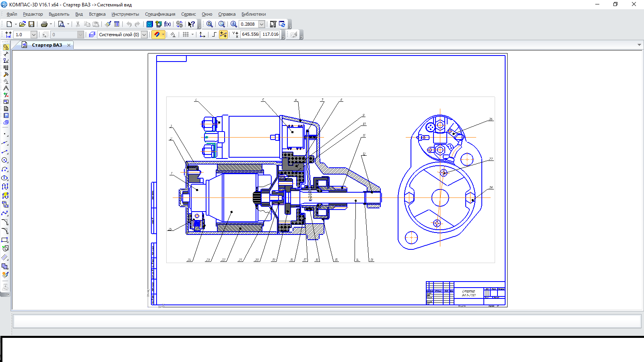Toggle the highlighted rounding button beside the coordinates
This screenshot has width=644, height=362.
[x=223, y=35]
